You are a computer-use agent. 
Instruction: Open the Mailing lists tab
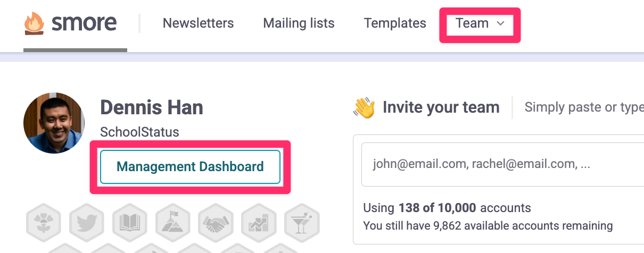pyautogui.click(x=299, y=23)
